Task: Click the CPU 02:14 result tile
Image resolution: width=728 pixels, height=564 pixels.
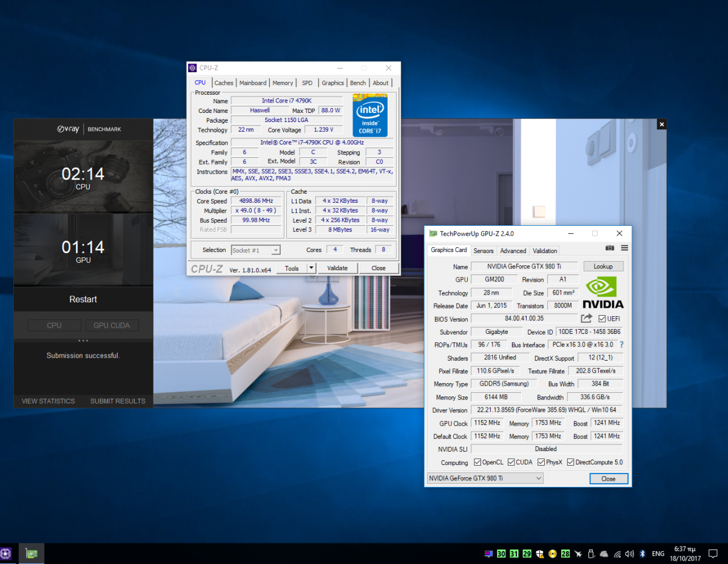Action: click(83, 177)
